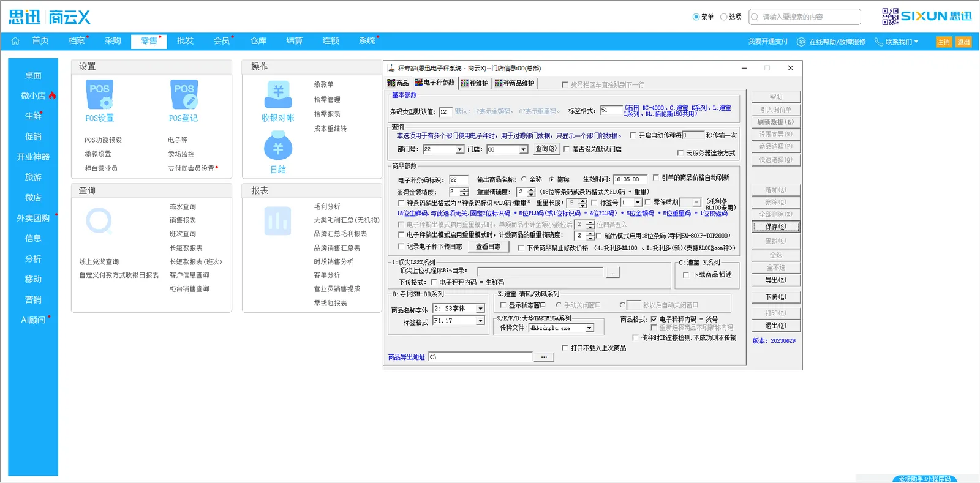Click the 思迅商云X logo
This screenshot has width=980, height=483.
pos(50,17)
